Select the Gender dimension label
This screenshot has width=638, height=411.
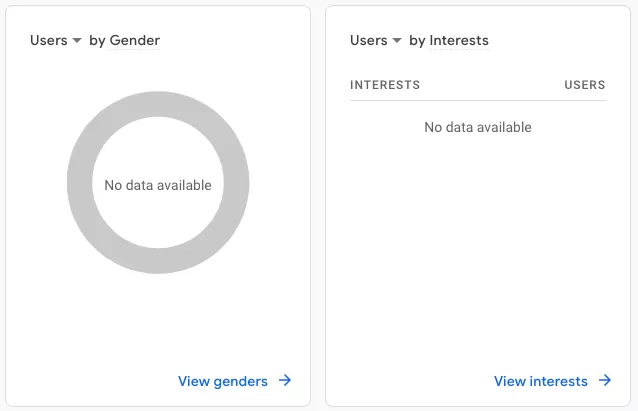(x=135, y=40)
